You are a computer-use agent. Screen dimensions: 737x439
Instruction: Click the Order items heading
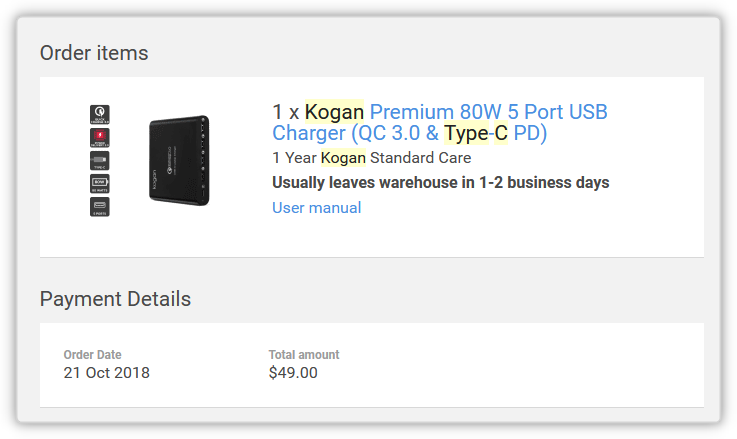(94, 53)
